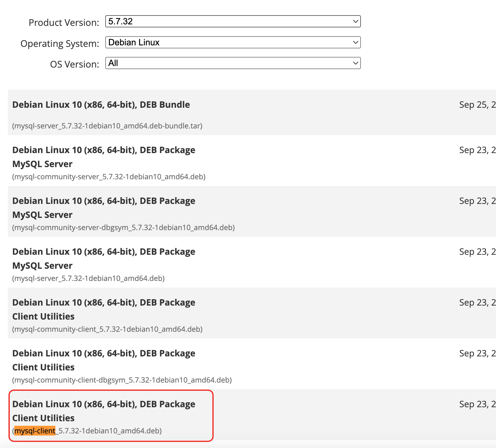Click MySQL Server label above mysql-community-server_5.7.32 file
Screen dimensions: 496x448
(42, 164)
